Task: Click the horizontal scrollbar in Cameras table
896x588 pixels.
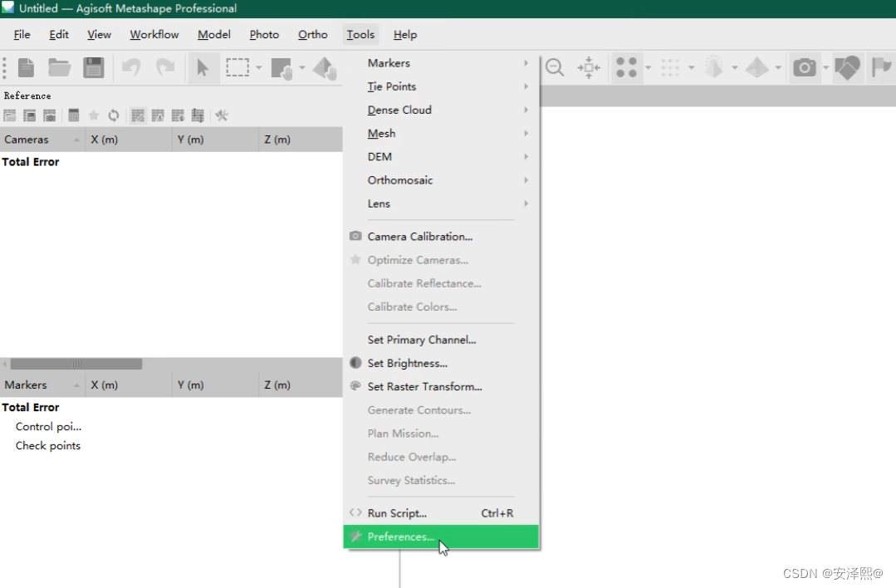Action: [x=76, y=364]
